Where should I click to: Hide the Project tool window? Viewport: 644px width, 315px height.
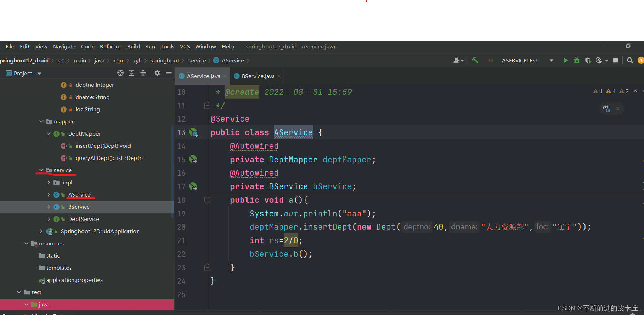click(x=169, y=73)
